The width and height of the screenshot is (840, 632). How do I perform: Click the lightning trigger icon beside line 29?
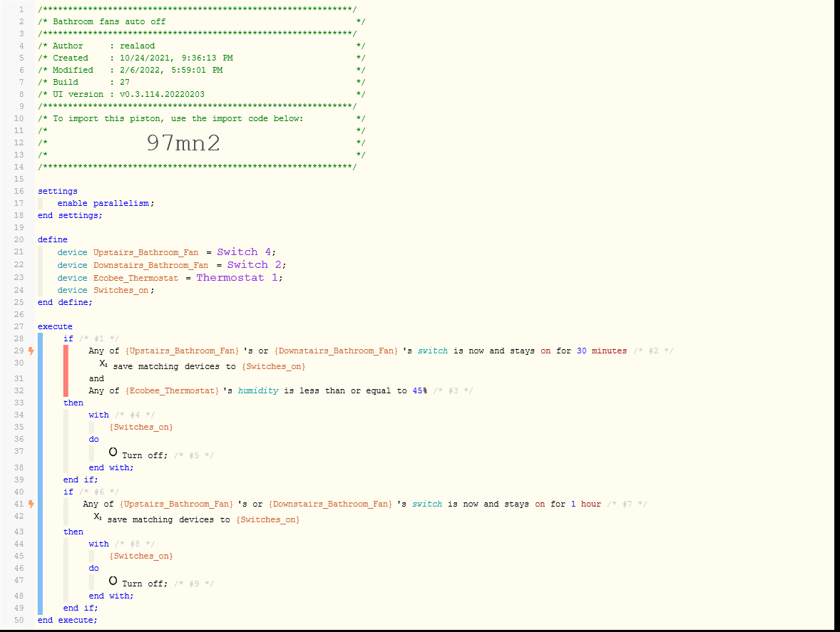(29, 351)
